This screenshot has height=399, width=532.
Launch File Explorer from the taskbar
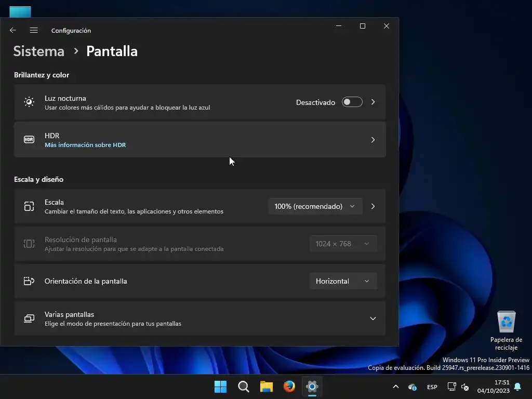tap(267, 387)
